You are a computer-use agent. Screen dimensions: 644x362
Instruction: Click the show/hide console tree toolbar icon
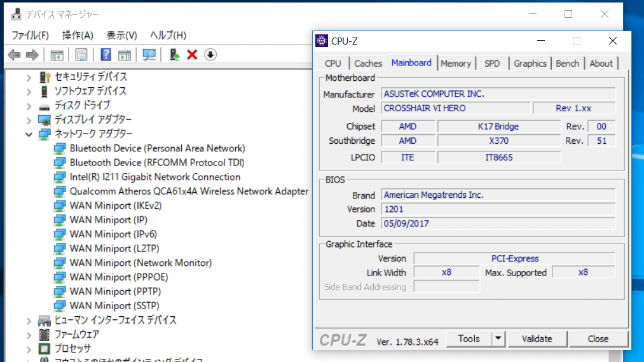(x=57, y=55)
